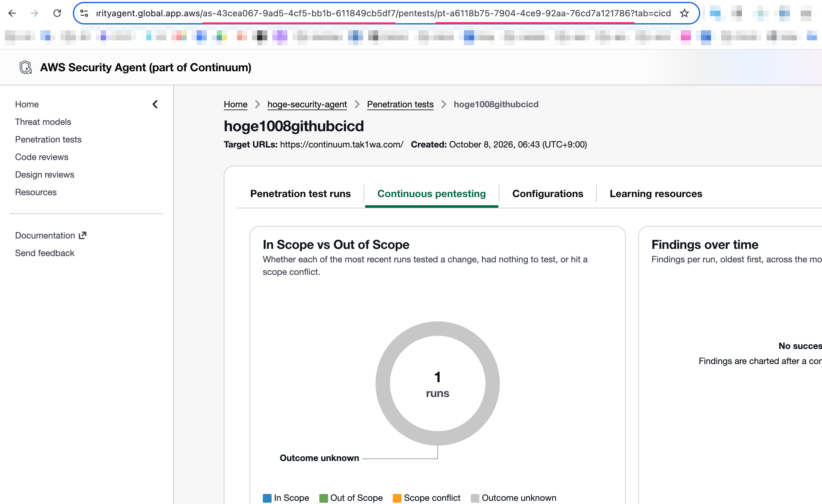The height and width of the screenshot is (504, 822).
Task: Select the Continuous pentesting tab
Action: click(431, 194)
